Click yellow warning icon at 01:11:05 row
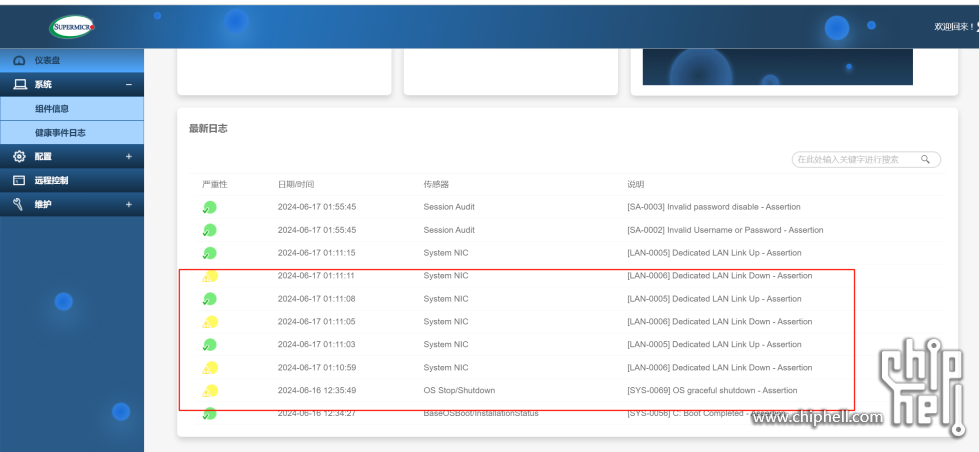Image resolution: width=979 pixels, height=452 pixels. coord(210,322)
